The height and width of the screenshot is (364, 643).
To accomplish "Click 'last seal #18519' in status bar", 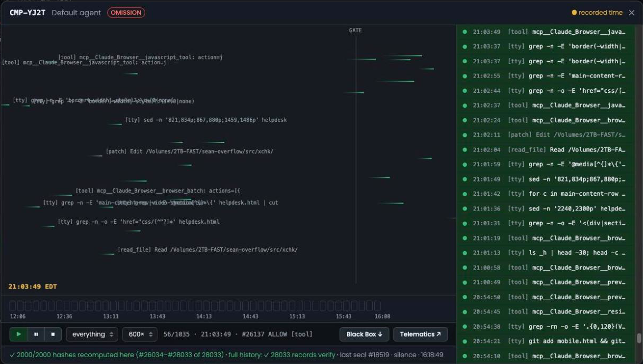I will [x=365, y=355].
